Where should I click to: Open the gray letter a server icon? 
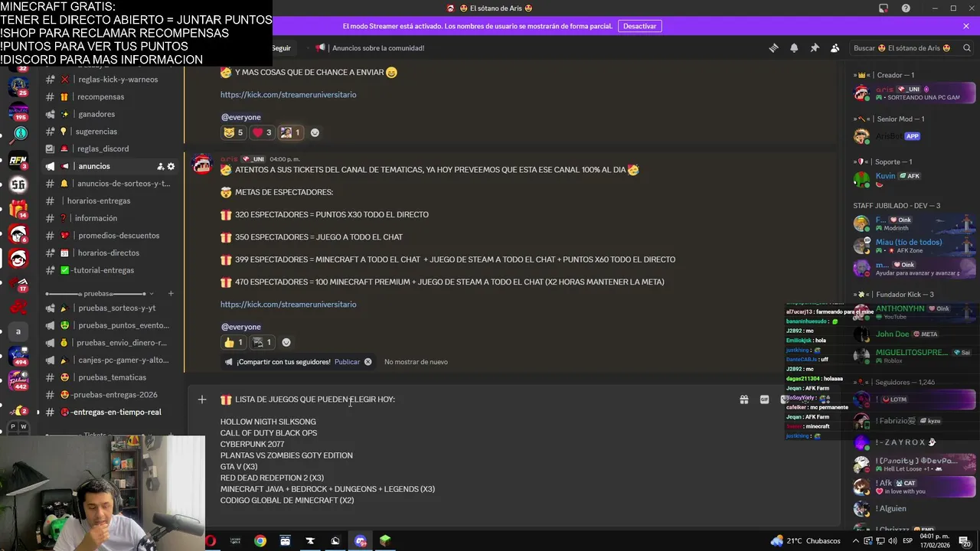(18, 331)
